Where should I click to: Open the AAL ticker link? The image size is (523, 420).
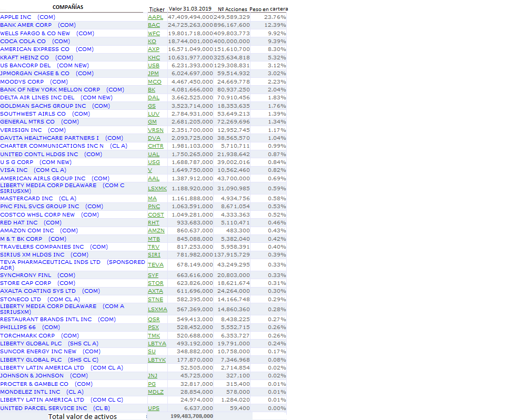154,178
